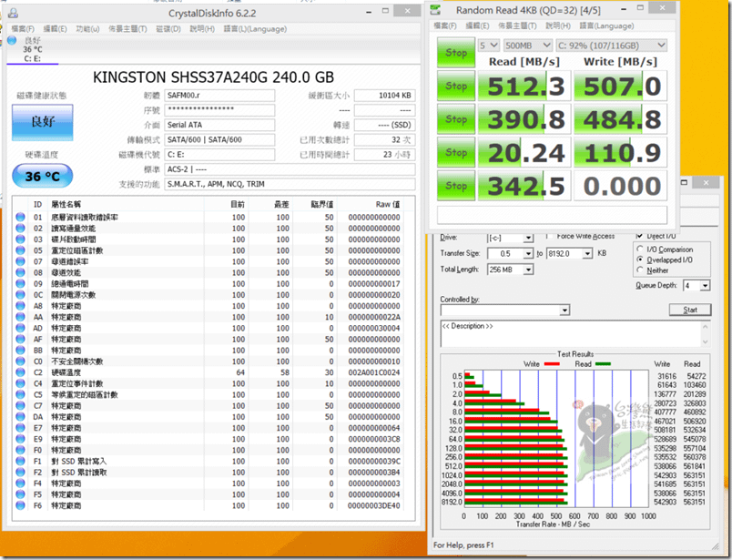732x560 pixels.
Task: Click status icon for SMART attribute AD
Action: point(20,328)
